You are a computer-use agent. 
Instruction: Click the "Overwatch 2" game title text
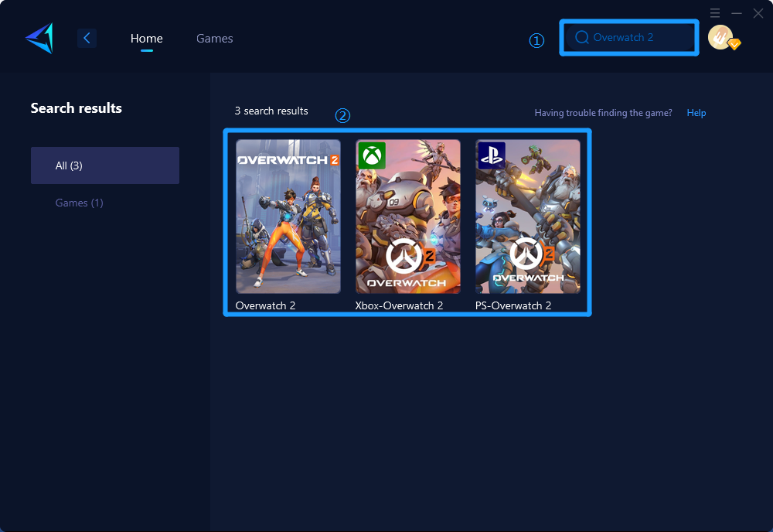click(265, 305)
